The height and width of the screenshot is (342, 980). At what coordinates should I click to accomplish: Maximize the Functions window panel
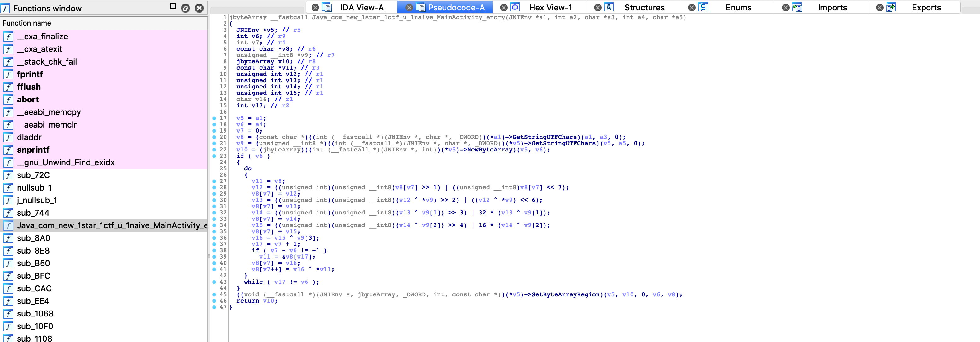[x=173, y=6]
